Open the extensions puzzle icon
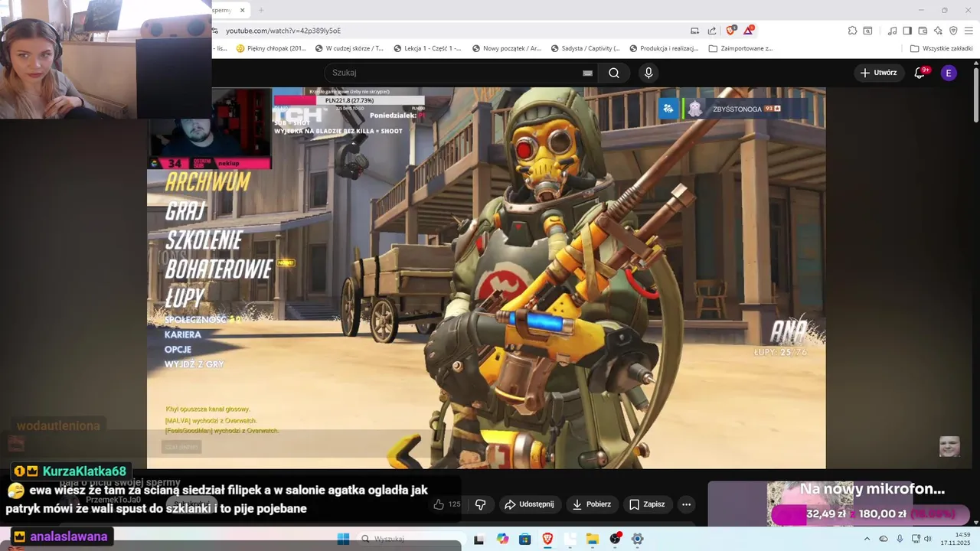 pos(852,31)
